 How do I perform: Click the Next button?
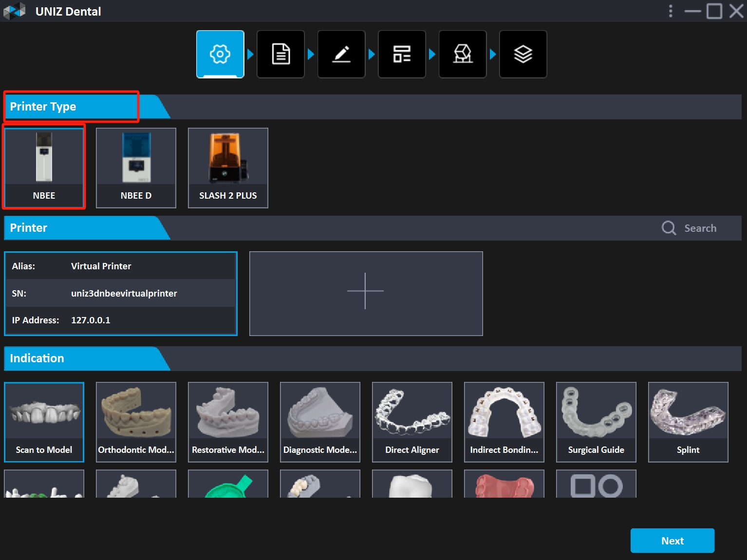672,541
